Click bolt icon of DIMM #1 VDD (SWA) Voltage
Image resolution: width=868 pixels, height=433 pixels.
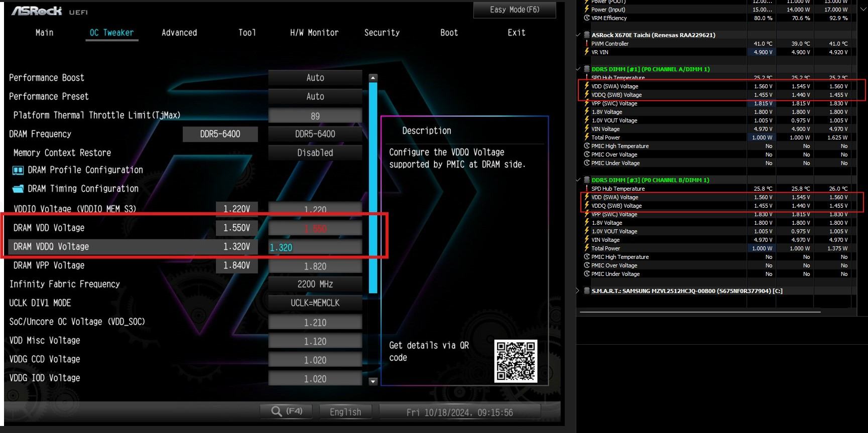[586, 86]
